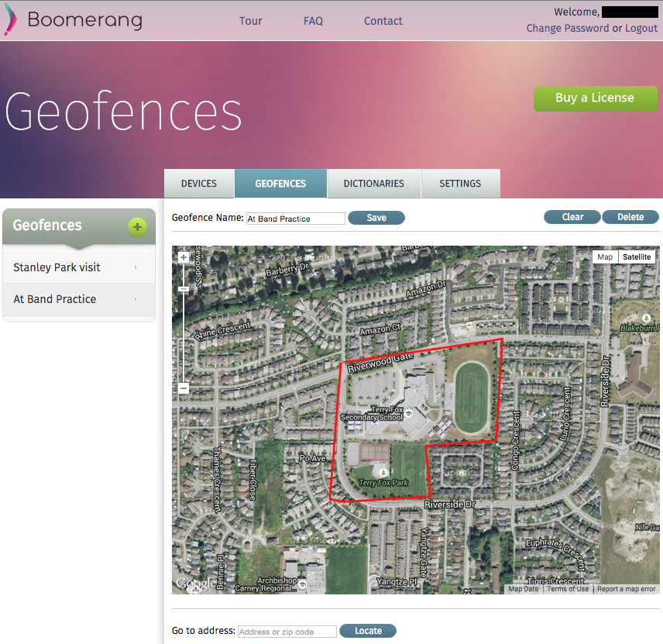Click the Geofence Name input field
The width and height of the screenshot is (663, 644).
[x=296, y=219]
